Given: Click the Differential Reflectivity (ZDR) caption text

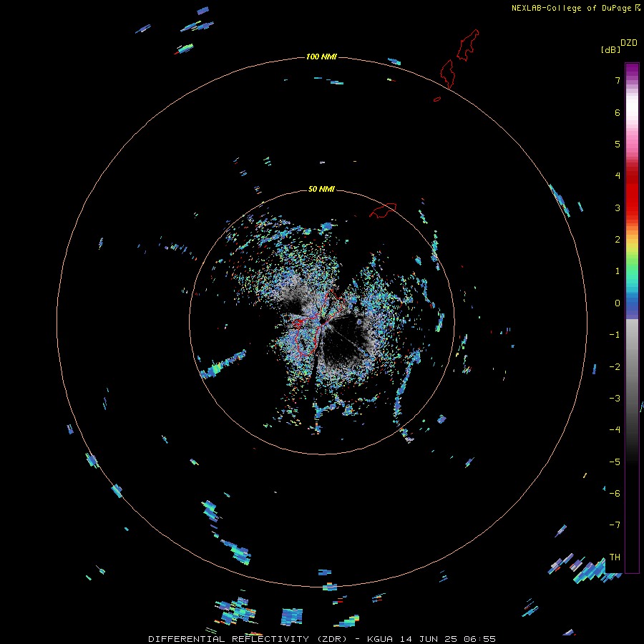Looking at the screenshot, I should click(x=248, y=639).
